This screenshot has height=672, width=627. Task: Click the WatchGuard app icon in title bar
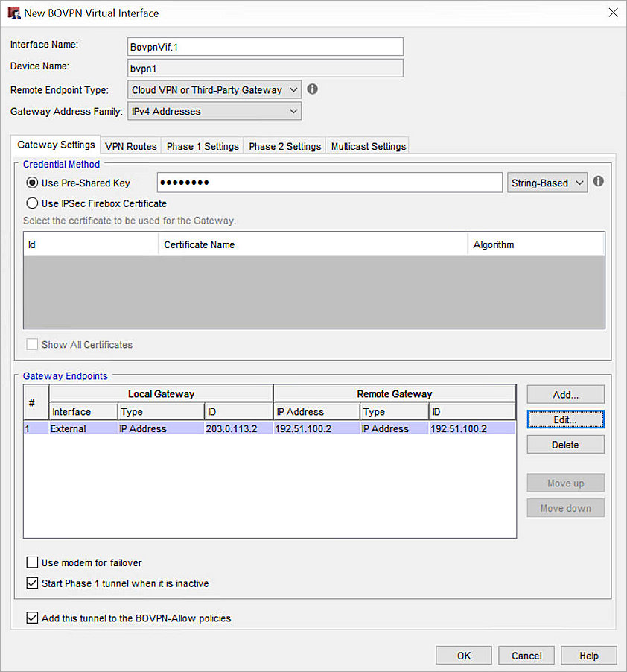(13, 13)
